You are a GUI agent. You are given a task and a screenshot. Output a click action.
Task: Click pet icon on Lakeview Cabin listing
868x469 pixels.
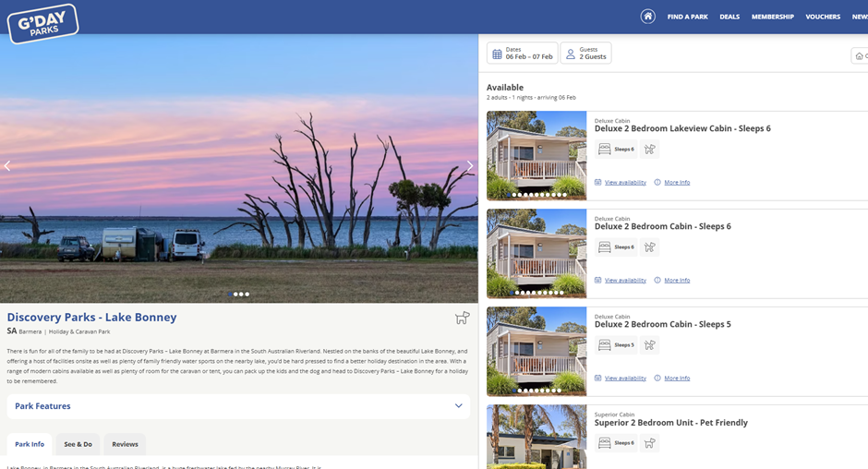pyautogui.click(x=649, y=149)
